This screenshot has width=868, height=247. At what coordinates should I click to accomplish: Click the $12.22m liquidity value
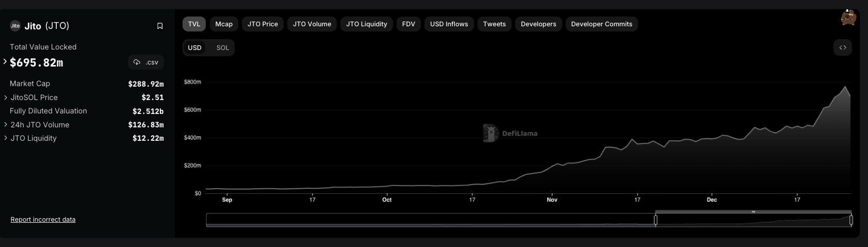coord(148,138)
